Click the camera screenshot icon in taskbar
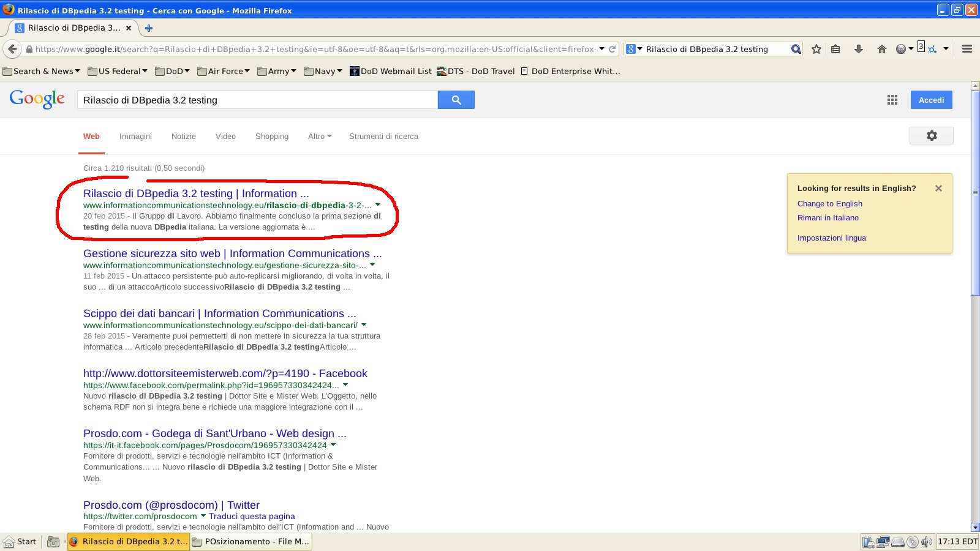The width and height of the screenshot is (980, 551). coord(53,542)
